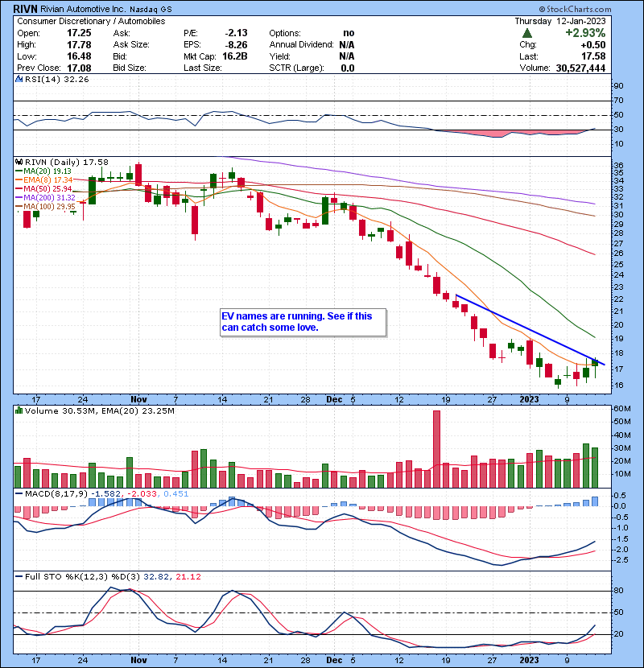Click the RSI line icon beside RSI(14)
The height and width of the screenshot is (668, 644).
19,79
